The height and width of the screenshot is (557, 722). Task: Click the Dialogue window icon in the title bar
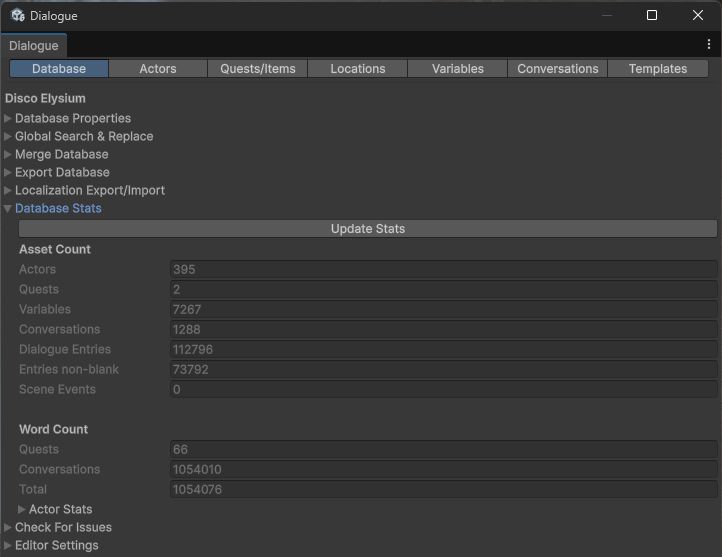pos(18,15)
